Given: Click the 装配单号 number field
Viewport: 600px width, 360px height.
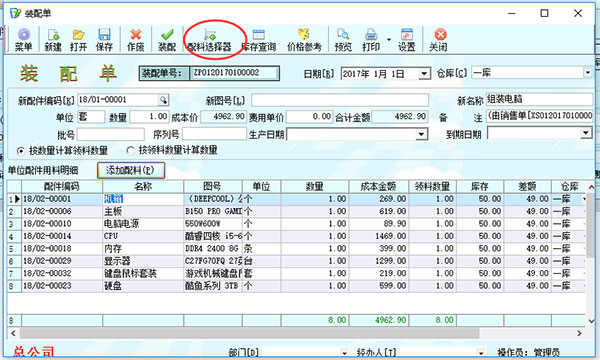Looking at the screenshot, I should click(x=234, y=73).
